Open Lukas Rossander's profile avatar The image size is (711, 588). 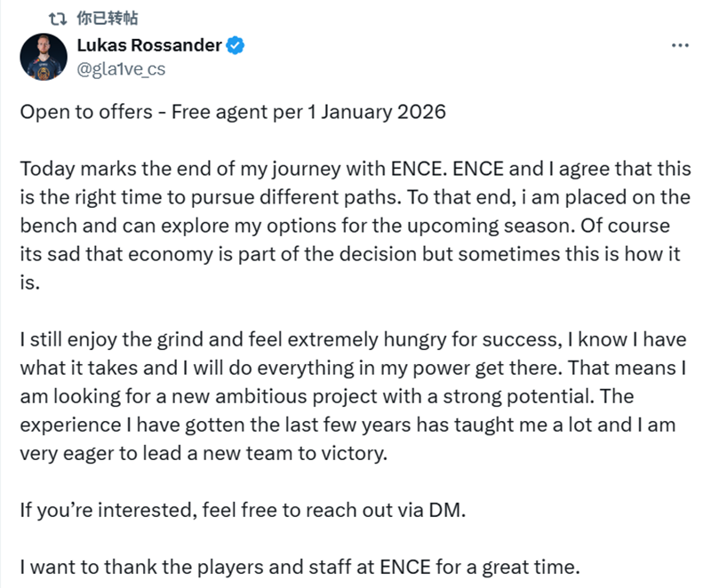tap(44, 57)
